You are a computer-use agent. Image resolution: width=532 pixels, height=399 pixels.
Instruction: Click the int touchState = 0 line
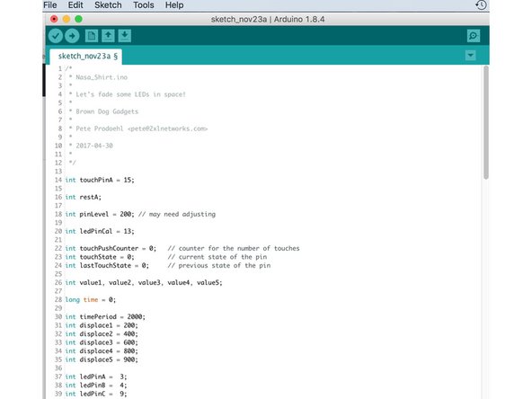coord(100,257)
